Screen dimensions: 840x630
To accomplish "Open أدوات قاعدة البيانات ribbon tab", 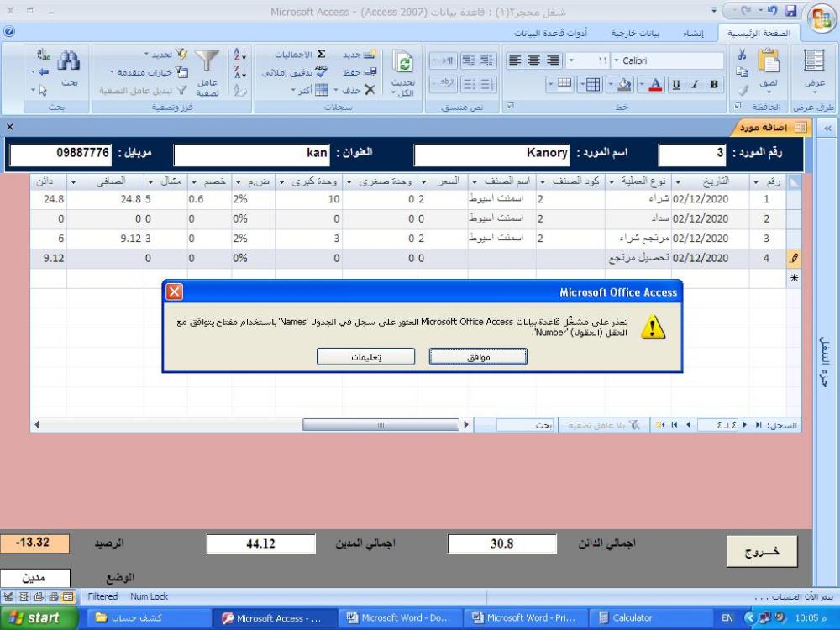I will click(x=551, y=34).
